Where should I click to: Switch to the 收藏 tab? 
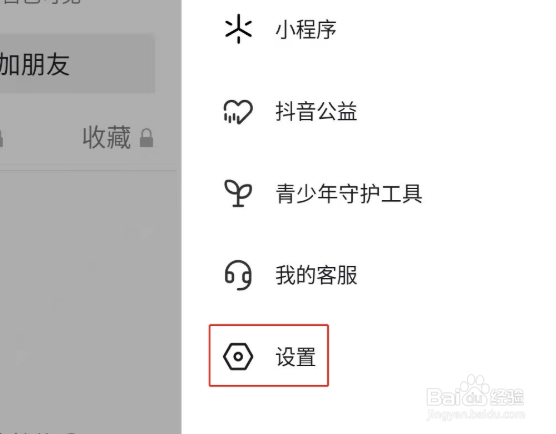(x=107, y=138)
